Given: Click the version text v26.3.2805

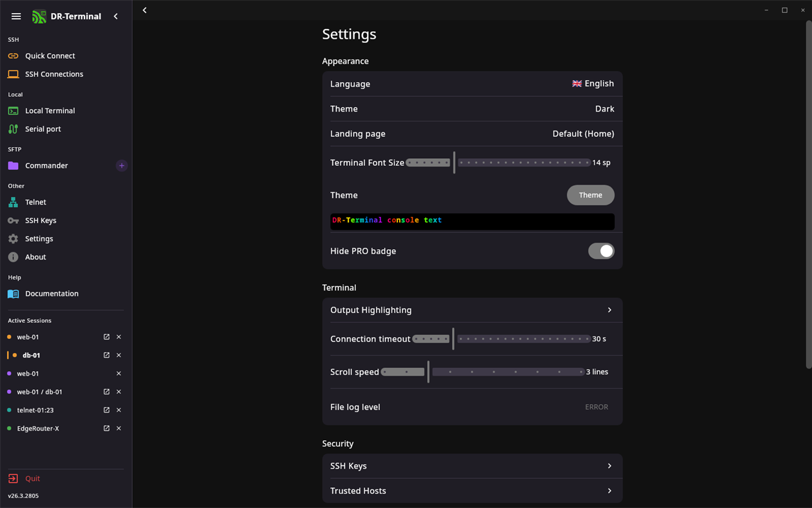Looking at the screenshot, I should pos(23,496).
